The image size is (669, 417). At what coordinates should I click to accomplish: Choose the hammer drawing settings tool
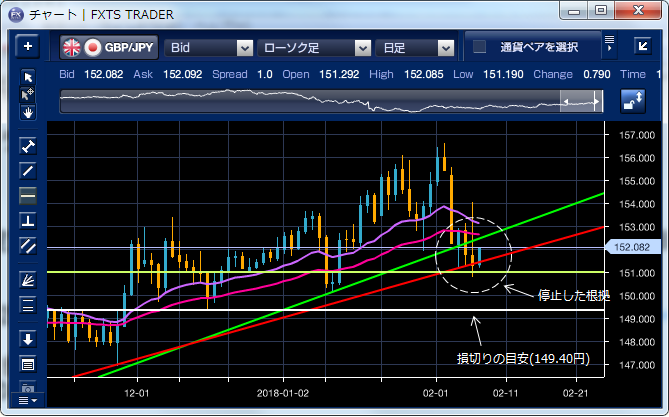coord(28,146)
